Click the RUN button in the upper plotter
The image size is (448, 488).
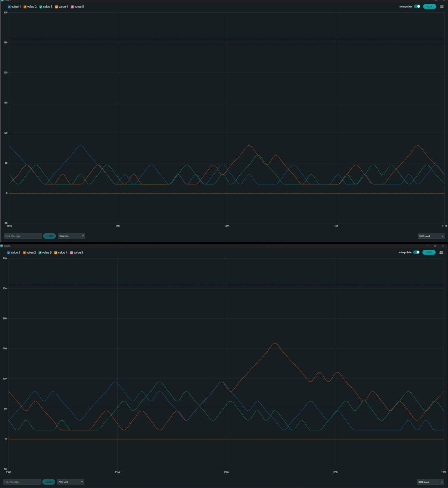(430, 6)
